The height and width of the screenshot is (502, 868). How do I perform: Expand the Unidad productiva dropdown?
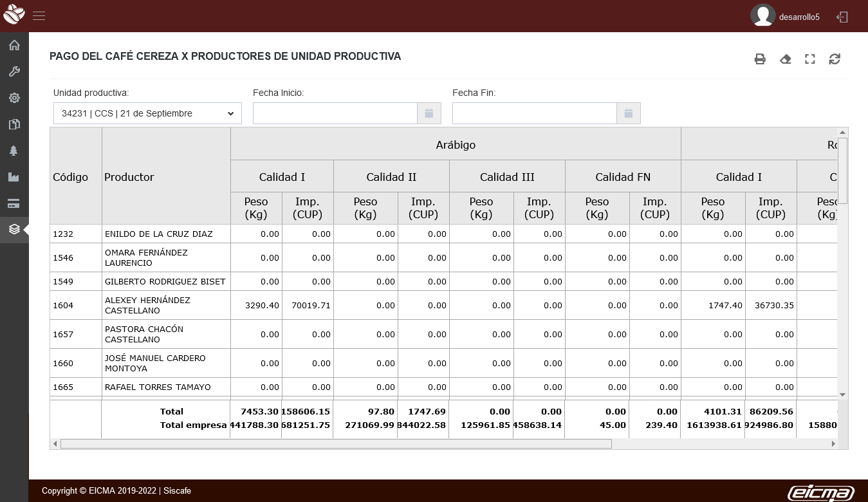147,113
